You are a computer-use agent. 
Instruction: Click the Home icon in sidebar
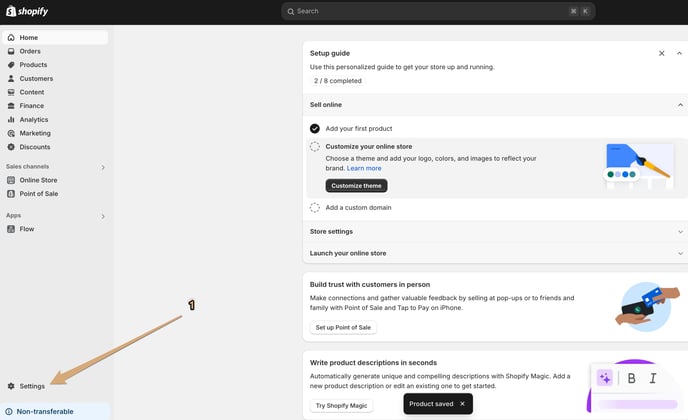click(11, 38)
